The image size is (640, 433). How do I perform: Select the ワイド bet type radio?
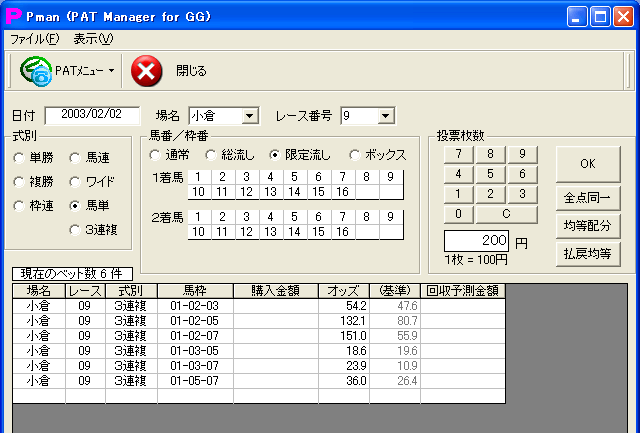pos(76,182)
